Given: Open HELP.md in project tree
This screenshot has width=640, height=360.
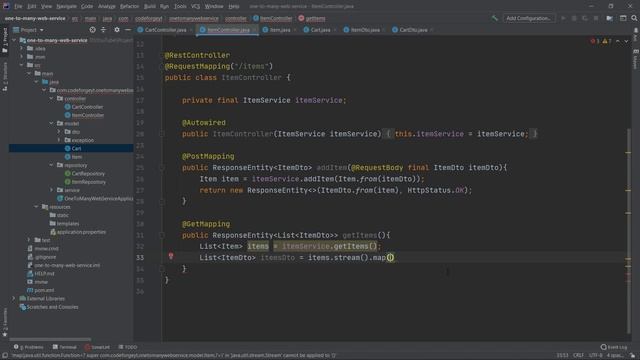Looking at the screenshot, I should tap(40, 273).
